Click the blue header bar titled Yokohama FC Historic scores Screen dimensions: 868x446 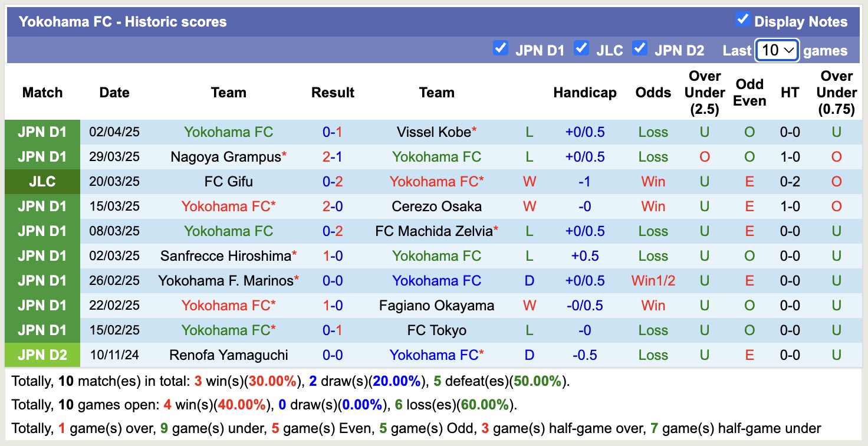124,21
